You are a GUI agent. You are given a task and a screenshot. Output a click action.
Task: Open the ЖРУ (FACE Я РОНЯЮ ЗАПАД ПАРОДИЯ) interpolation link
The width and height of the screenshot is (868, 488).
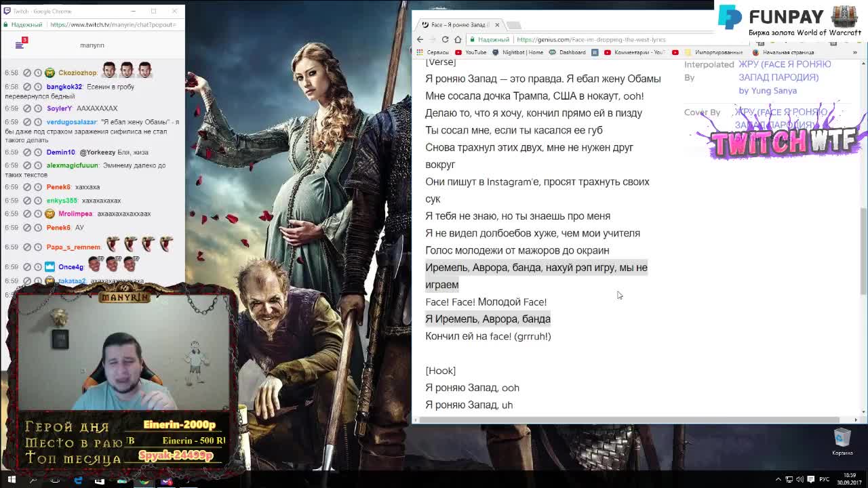pyautogui.click(x=785, y=70)
